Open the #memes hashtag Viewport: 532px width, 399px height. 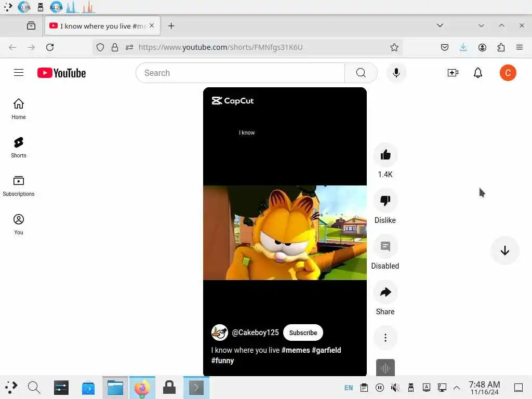pos(296,350)
